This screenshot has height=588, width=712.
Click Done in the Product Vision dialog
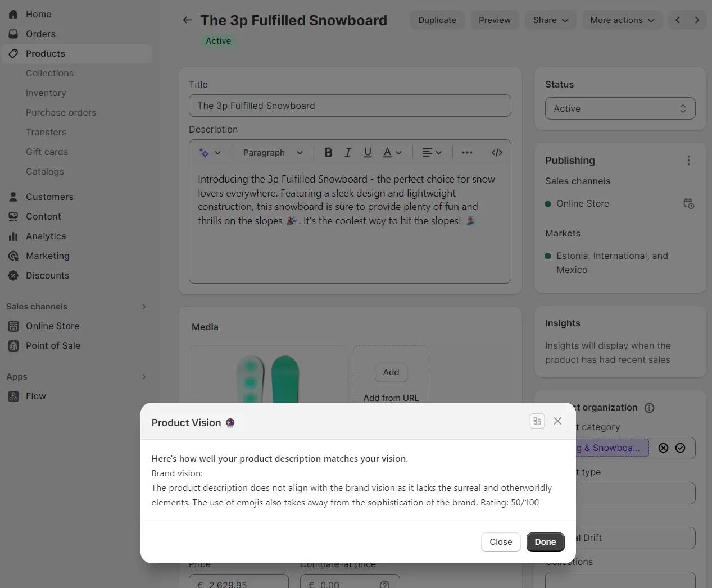(545, 542)
